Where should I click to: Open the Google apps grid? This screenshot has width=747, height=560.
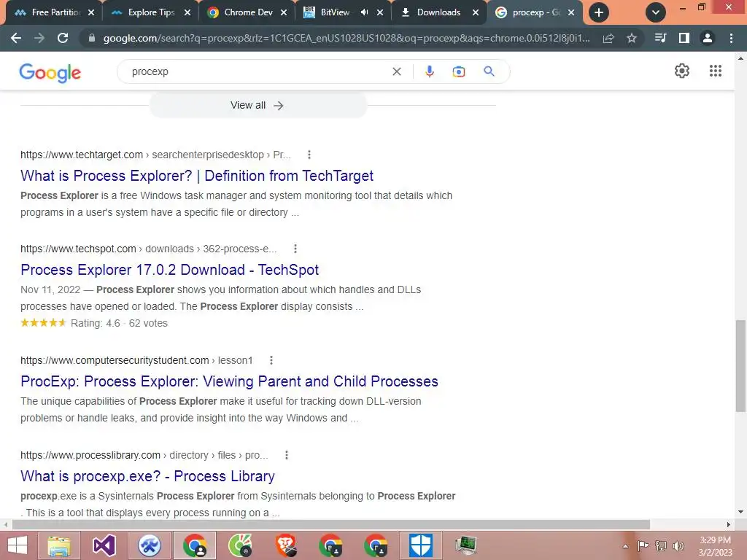coord(716,71)
